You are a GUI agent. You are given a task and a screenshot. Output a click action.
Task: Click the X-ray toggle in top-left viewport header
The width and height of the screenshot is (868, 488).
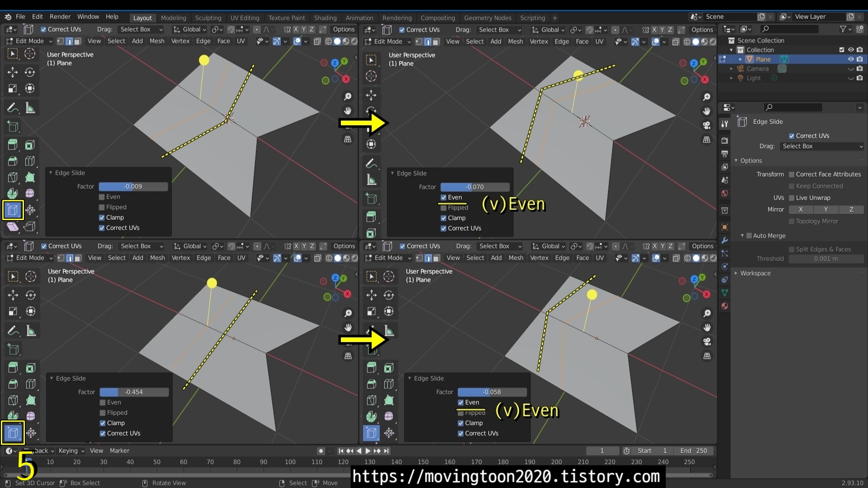point(317,42)
